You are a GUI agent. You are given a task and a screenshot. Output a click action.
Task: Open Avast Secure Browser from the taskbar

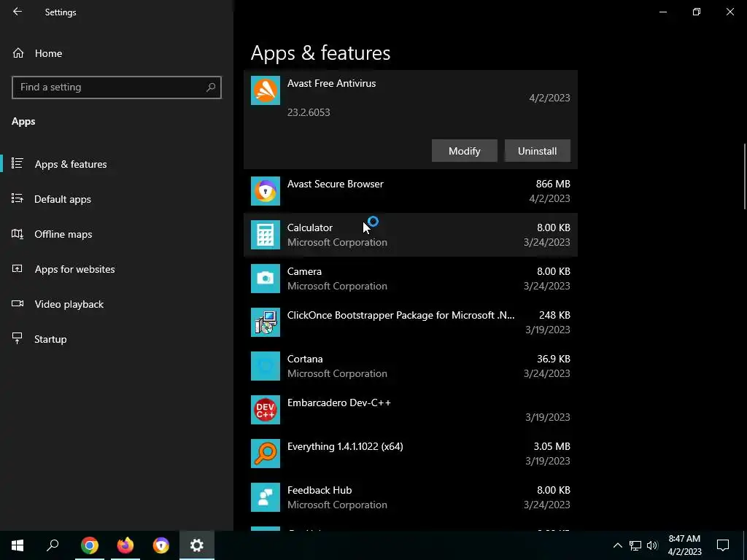(x=161, y=545)
